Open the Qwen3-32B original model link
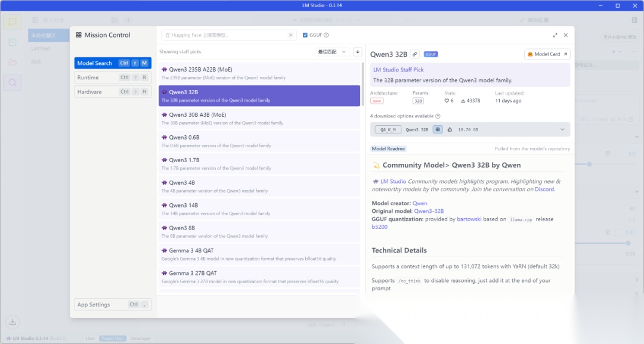The image size is (644, 344). coord(429,211)
